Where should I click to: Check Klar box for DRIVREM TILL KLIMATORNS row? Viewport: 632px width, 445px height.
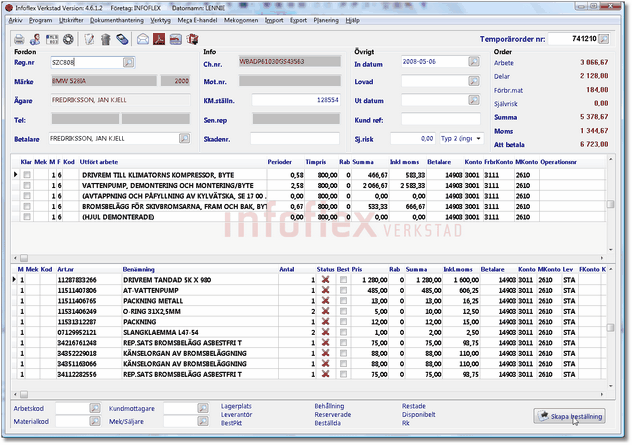pyautogui.click(x=27, y=175)
